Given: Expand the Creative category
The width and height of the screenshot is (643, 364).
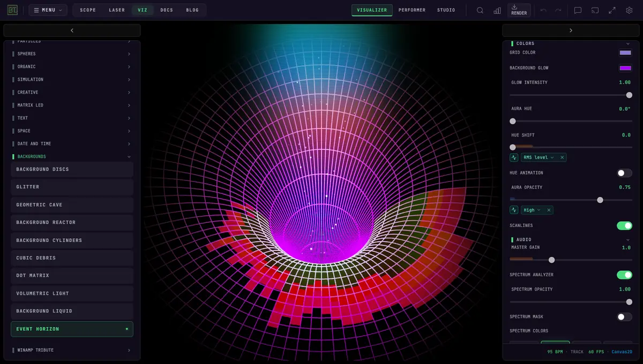Looking at the screenshot, I should coord(72,92).
